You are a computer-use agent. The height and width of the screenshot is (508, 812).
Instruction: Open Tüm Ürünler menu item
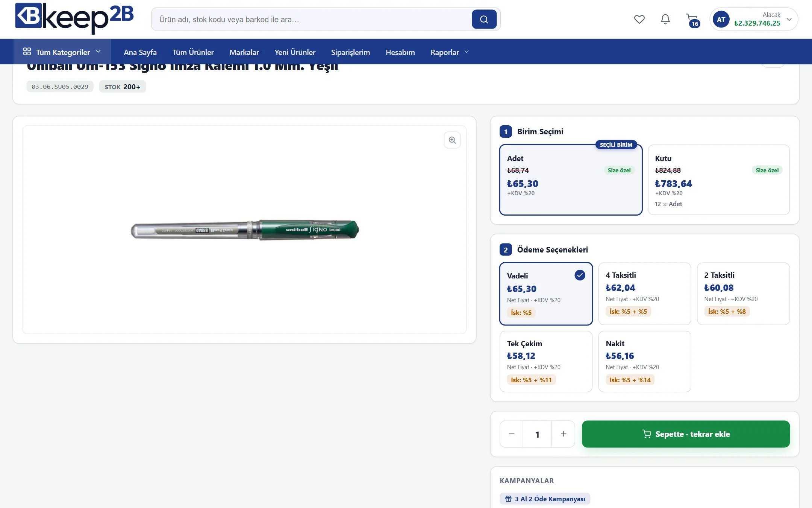tap(193, 52)
